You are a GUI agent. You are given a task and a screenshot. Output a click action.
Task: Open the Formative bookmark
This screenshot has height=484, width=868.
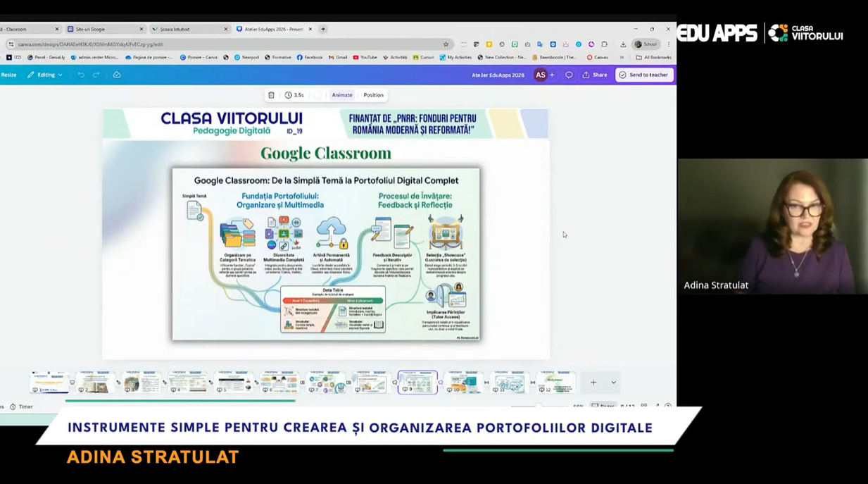pos(278,58)
